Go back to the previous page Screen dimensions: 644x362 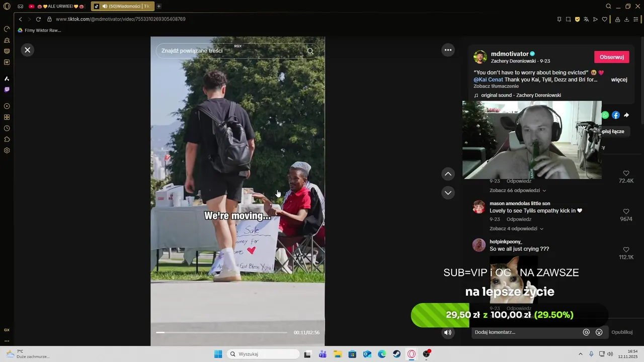(20, 19)
